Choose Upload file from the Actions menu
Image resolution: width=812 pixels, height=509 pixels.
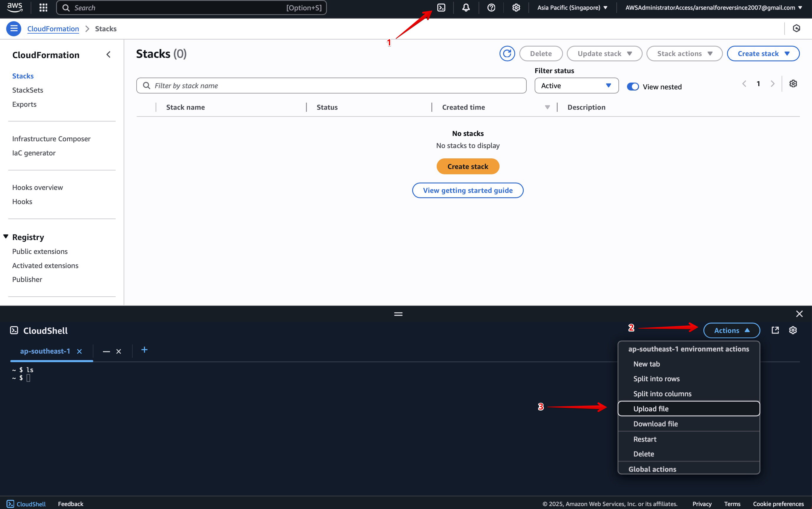pyautogui.click(x=651, y=409)
